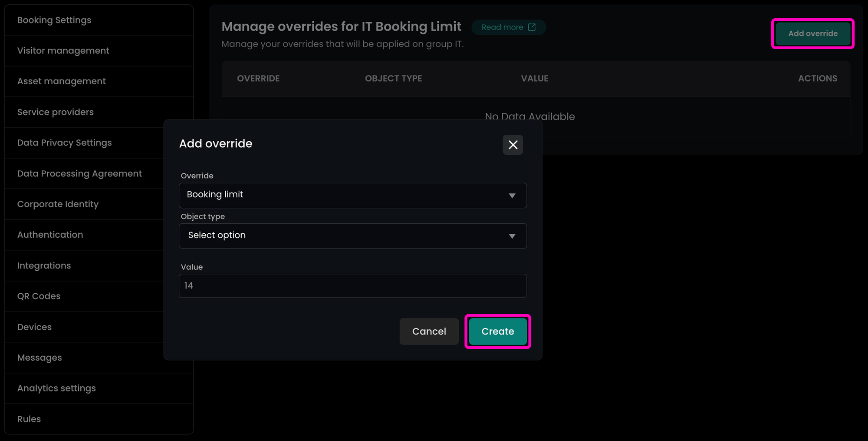868x441 pixels.
Task: Click the Value input field
Action: point(352,285)
